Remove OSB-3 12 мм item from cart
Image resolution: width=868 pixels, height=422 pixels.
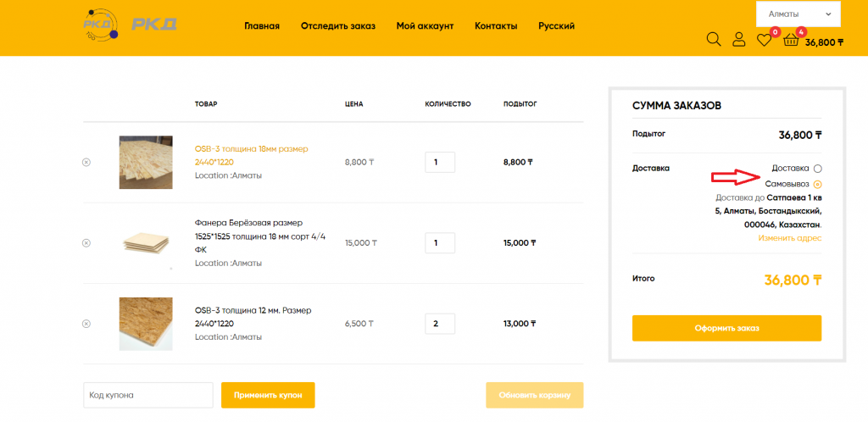tap(86, 324)
